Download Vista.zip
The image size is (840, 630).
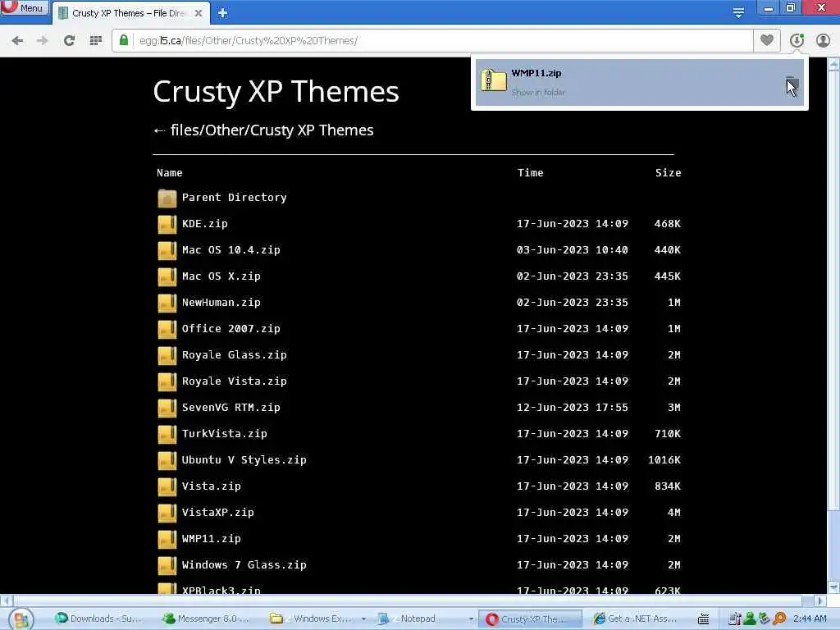pyautogui.click(x=211, y=486)
